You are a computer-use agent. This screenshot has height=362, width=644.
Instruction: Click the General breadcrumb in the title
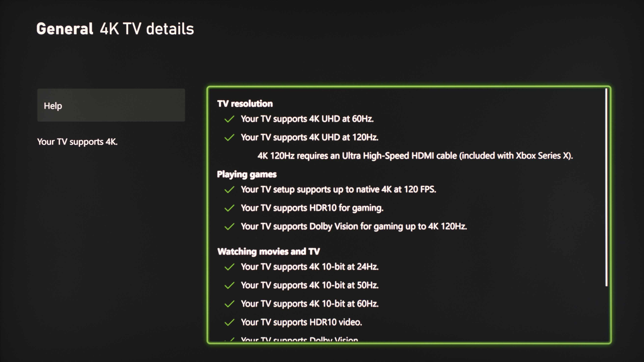point(65,29)
